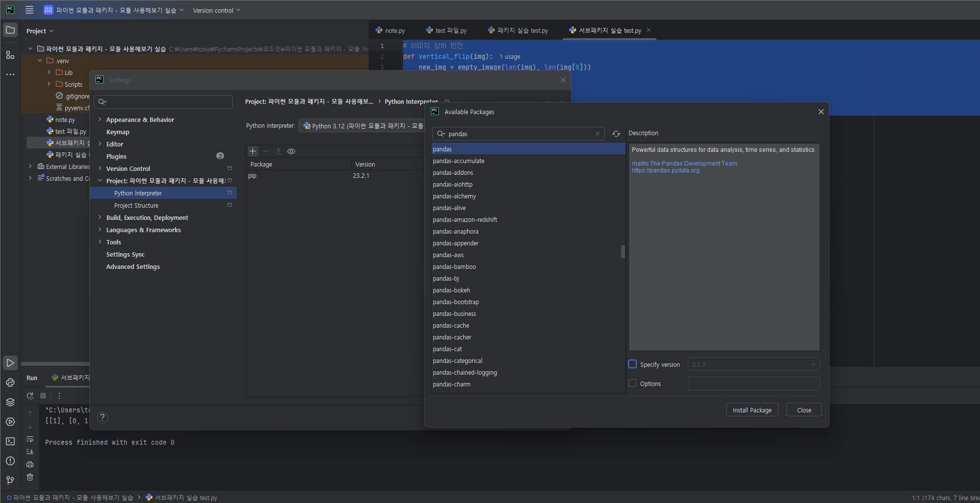Image resolution: width=980 pixels, height=503 pixels.
Task: Open Advanced Settings page
Action: (x=133, y=266)
